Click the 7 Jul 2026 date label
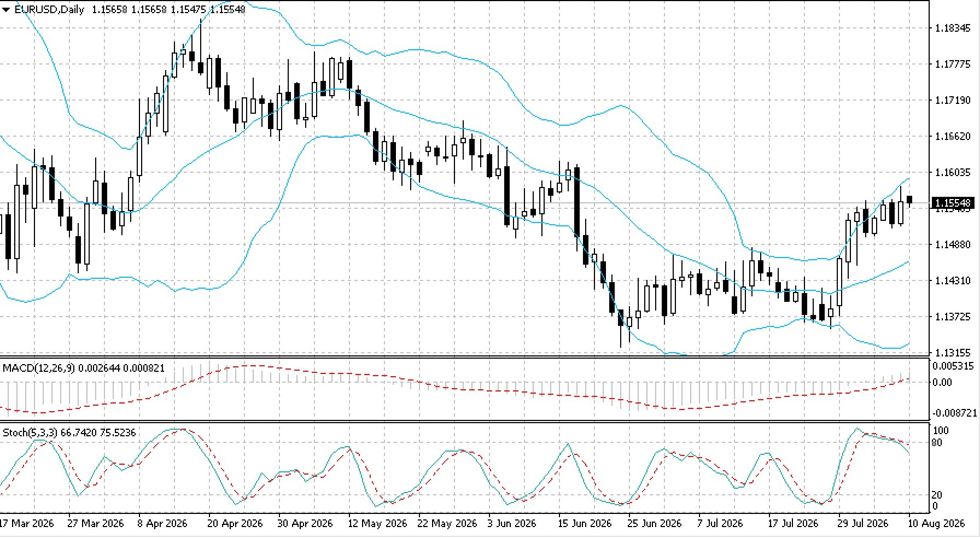The image size is (980, 538). point(720,524)
